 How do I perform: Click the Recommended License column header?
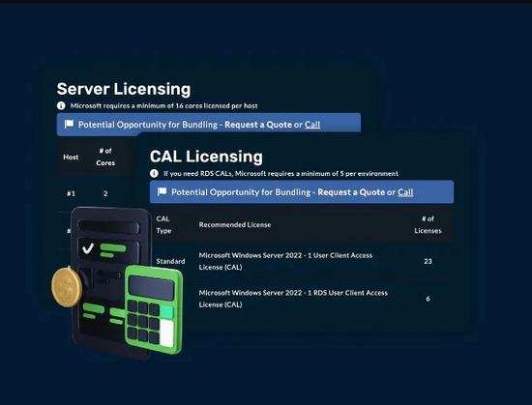point(235,224)
